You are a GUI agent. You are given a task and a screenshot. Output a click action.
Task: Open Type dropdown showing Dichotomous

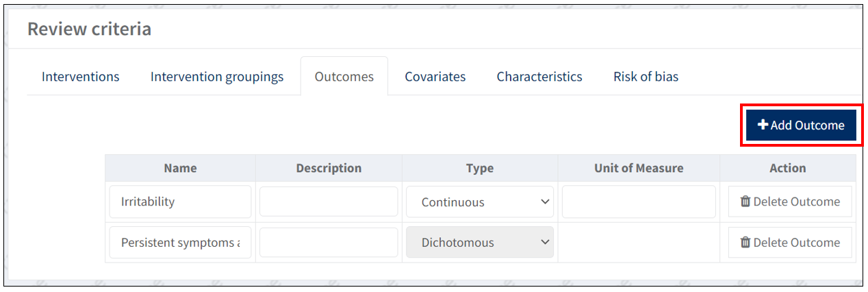click(479, 242)
